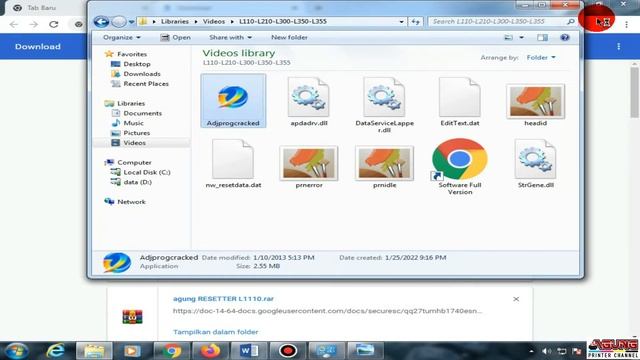Launch Internet Explorer from the taskbar
Image resolution: width=640 pixels, height=360 pixels.
56,351
